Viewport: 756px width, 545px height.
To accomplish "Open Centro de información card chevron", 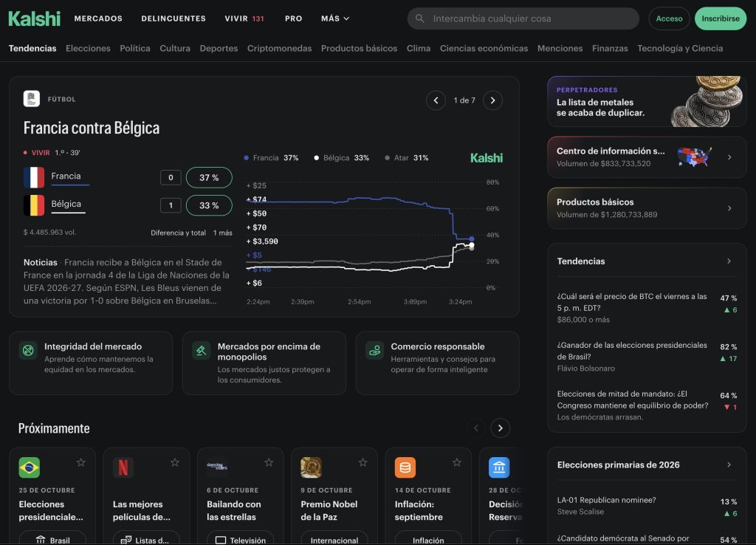I will tap(729, 157).
